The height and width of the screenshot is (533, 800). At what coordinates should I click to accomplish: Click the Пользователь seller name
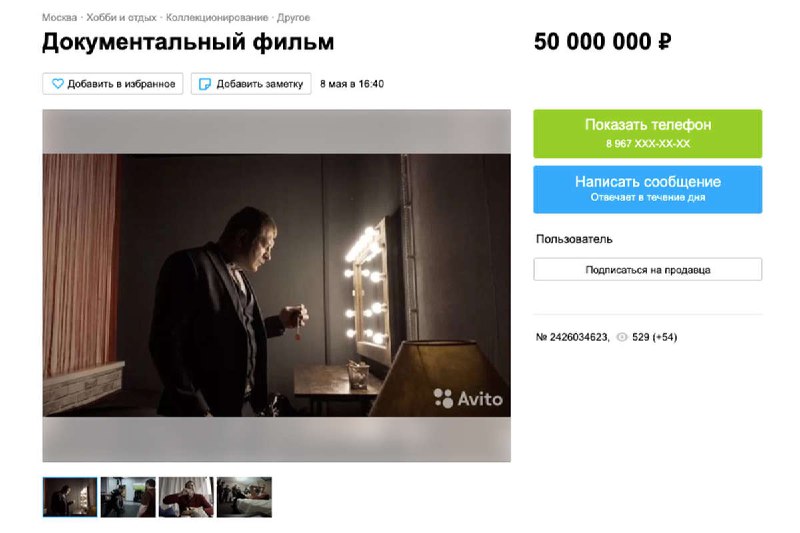coord(574,239)
